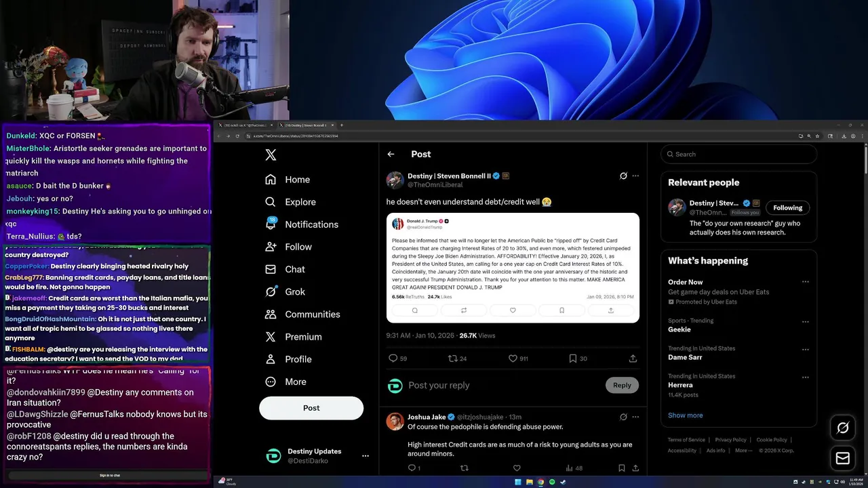This screenshot has width=868, height=488.
Task: Open the Geekie trending topic
Action: pyautogui.click(x=679, y=329)
